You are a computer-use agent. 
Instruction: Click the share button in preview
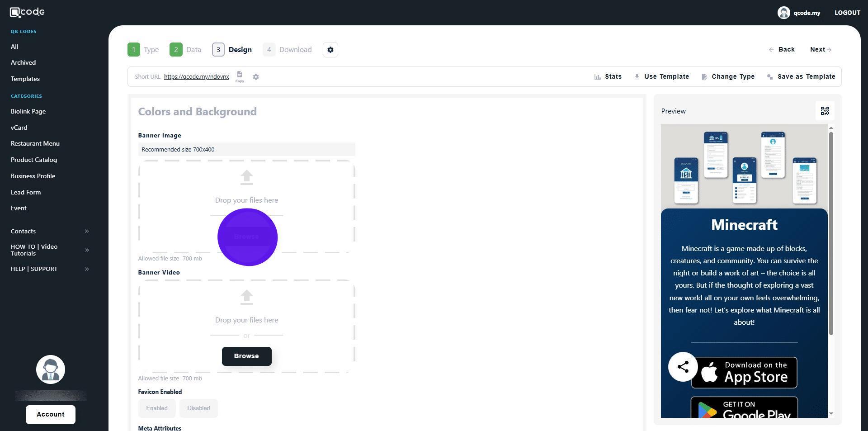point(683,367)
